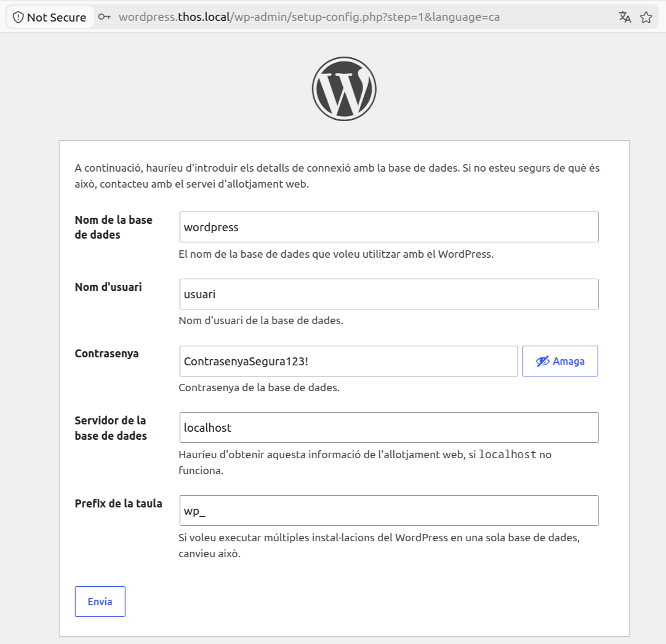
Task: Click the Not Secure shield icon
Action: tap(18, 17)
